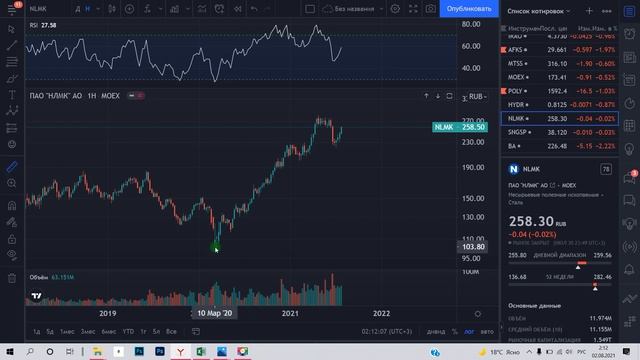Select the Н weekly timeframe
640x360 pixels.
point(87,9)
